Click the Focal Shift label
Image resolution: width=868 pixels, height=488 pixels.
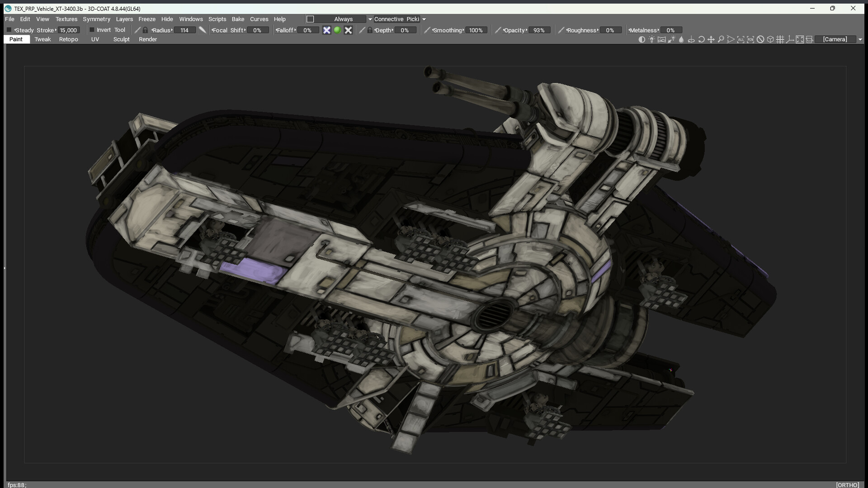click(x=228, y=30)
